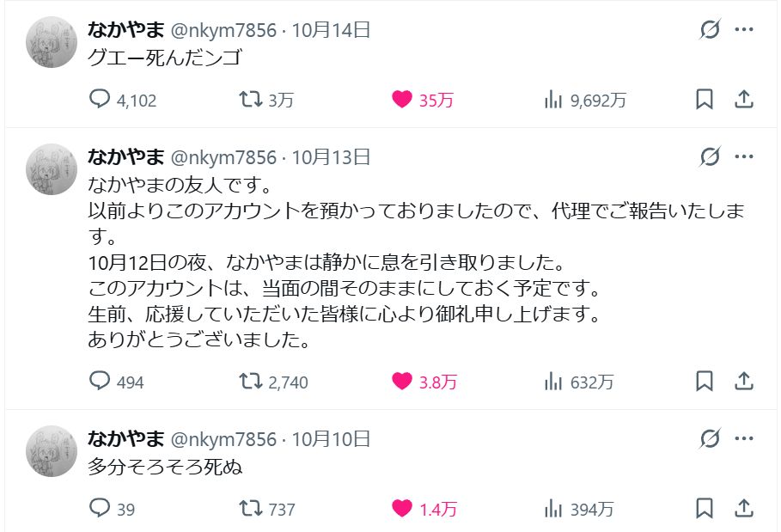View the 394万 view count on the October 10 tweet

click(579, 509)
